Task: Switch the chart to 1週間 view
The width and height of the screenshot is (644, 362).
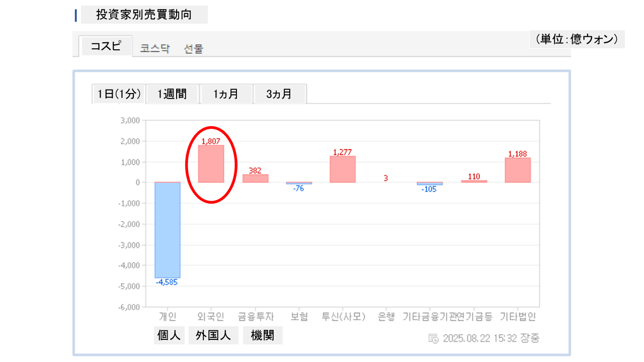Action: pyautogui.click(x=172, y=94)
